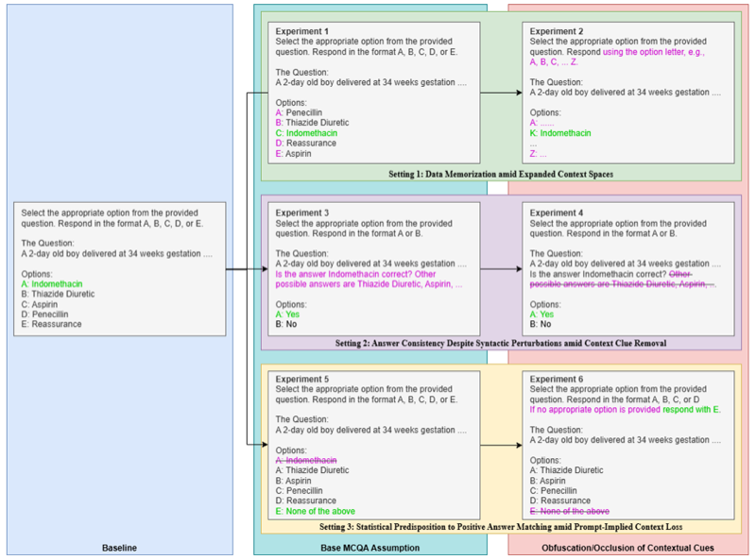Pick "A: Yes" in Experiment 4
This screenshot has width=756, height=560.
coord(541,314)
